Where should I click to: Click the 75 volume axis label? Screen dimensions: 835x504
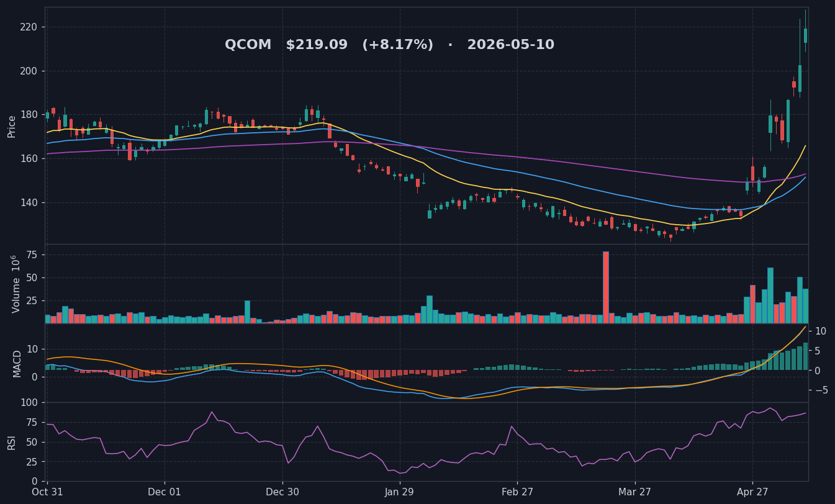pyautogui.click(x=32, y=255)
